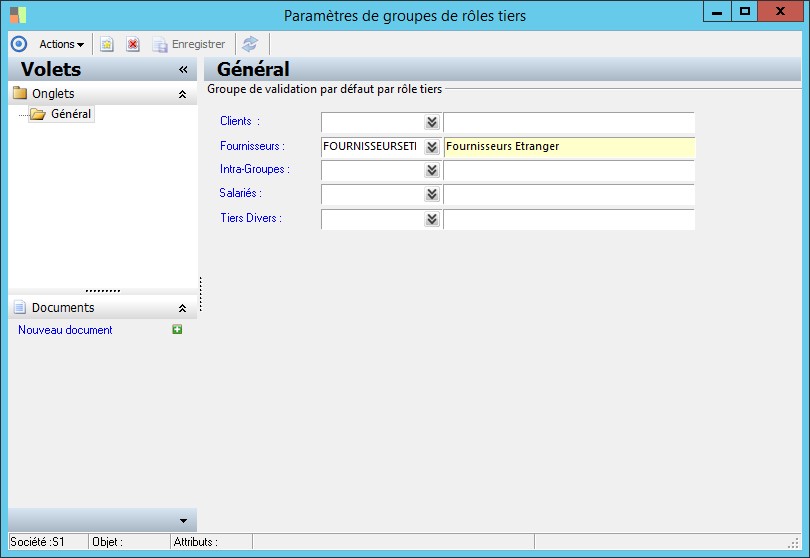The image size is (810, 558).
Task: Open the Intra-Groupes dropdown arrow
Action: 432,170
